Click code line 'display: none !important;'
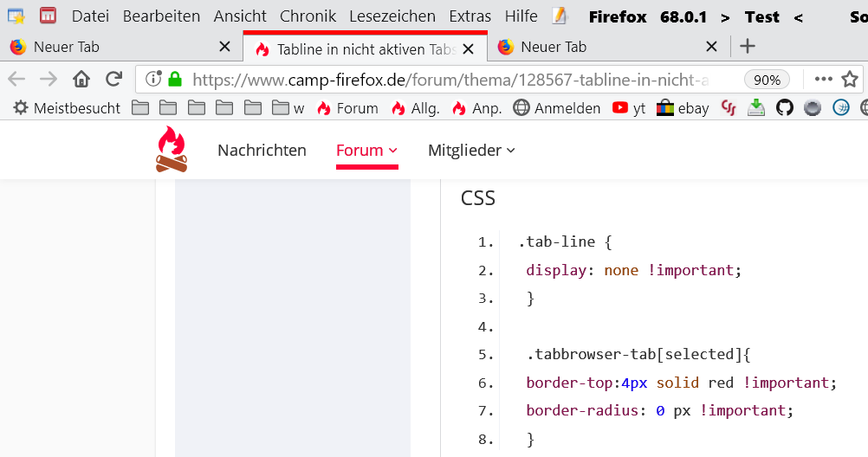 [633, 270]
